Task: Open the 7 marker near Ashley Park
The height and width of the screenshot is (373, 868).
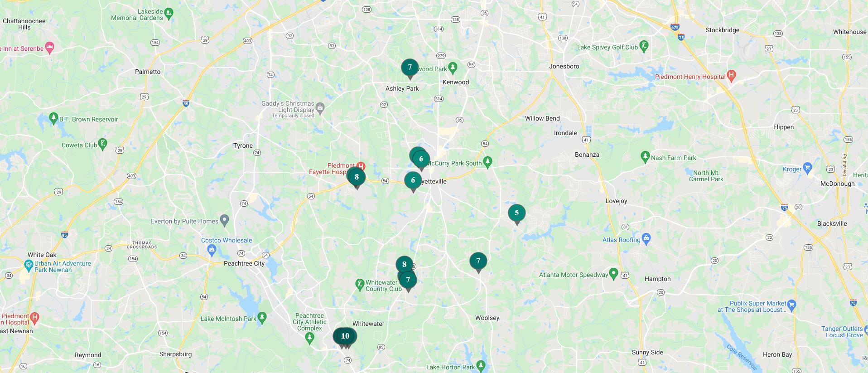Action: click(x=410, y=68)
